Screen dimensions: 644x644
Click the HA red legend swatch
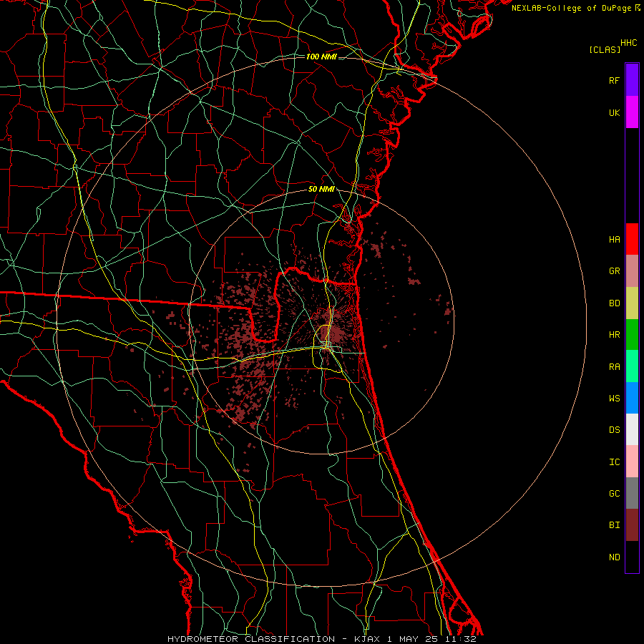pos(632,239)
